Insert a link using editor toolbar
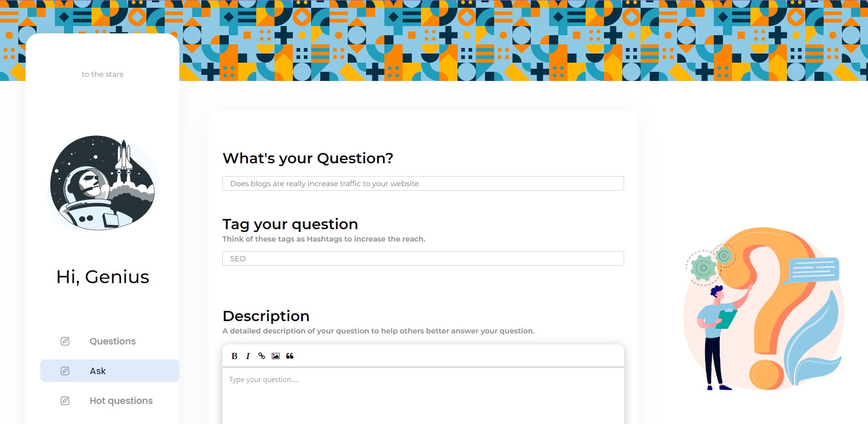This screenshot has width=868, height=424. [262, 356]
